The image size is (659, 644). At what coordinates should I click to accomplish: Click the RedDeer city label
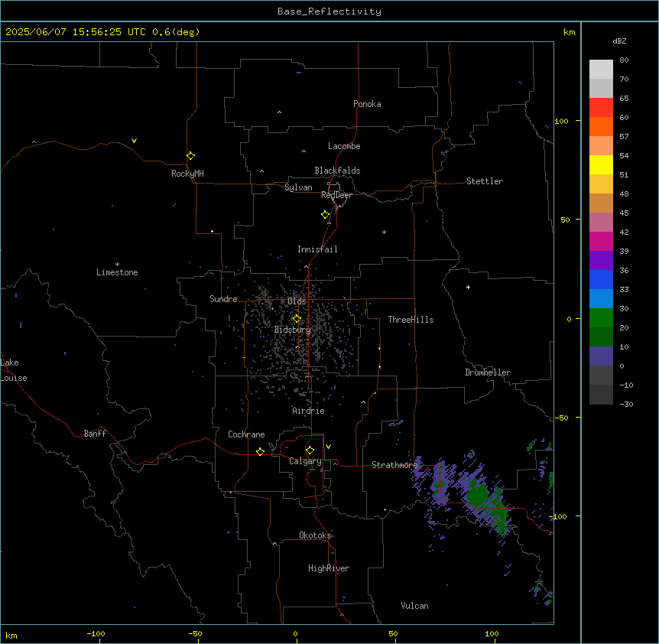336,195
